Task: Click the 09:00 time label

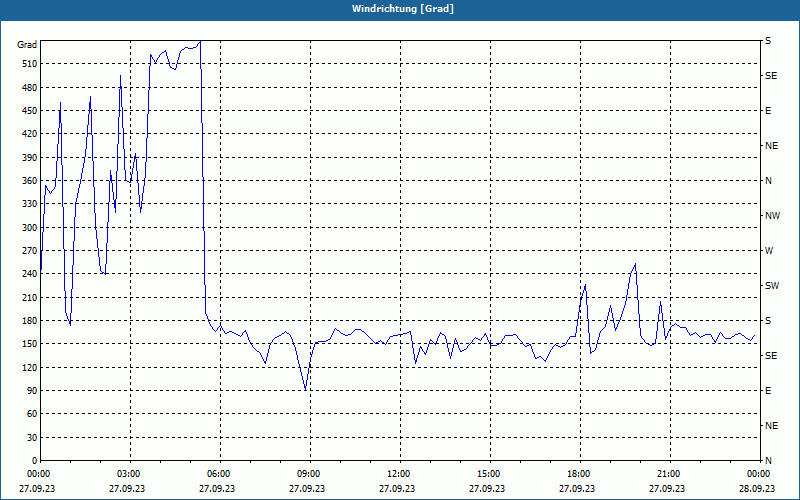Action: click(x=309, y=473)
